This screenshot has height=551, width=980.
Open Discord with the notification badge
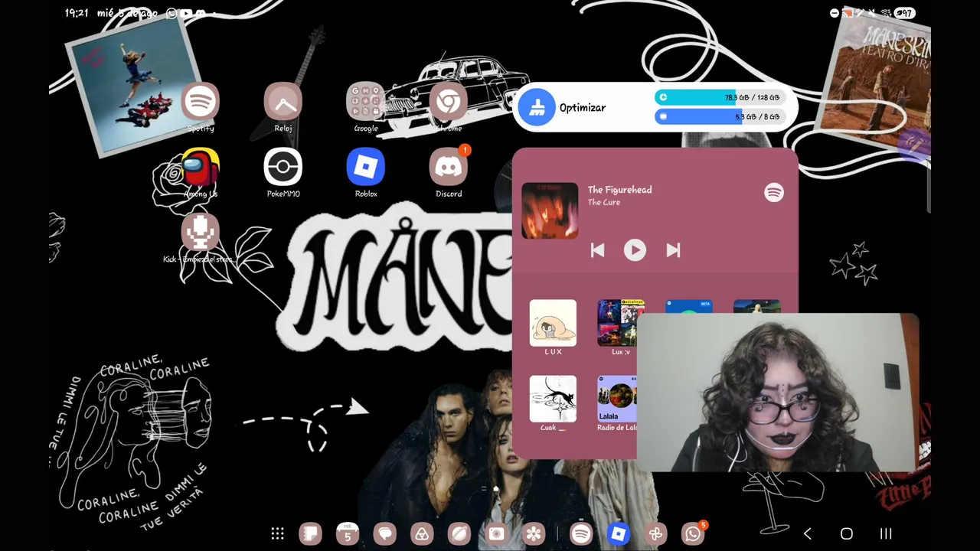(x=449, y=167)
